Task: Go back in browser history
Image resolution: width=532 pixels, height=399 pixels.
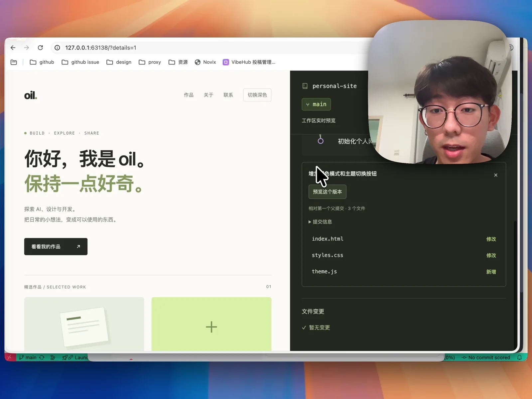Action: coord(13,48)
